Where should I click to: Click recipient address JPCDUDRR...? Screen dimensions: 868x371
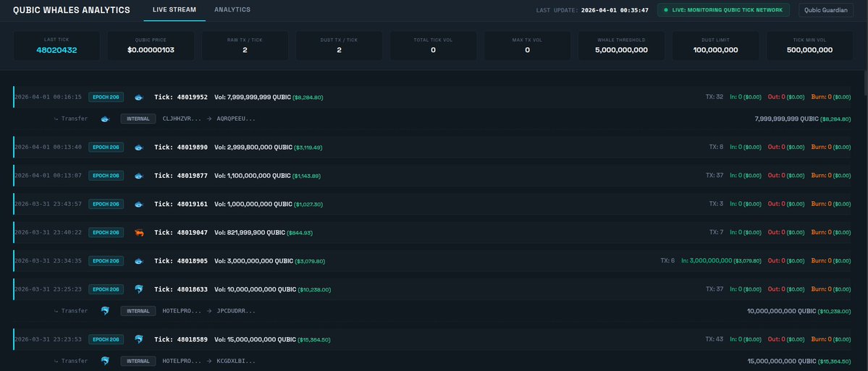tap(236, 311)
